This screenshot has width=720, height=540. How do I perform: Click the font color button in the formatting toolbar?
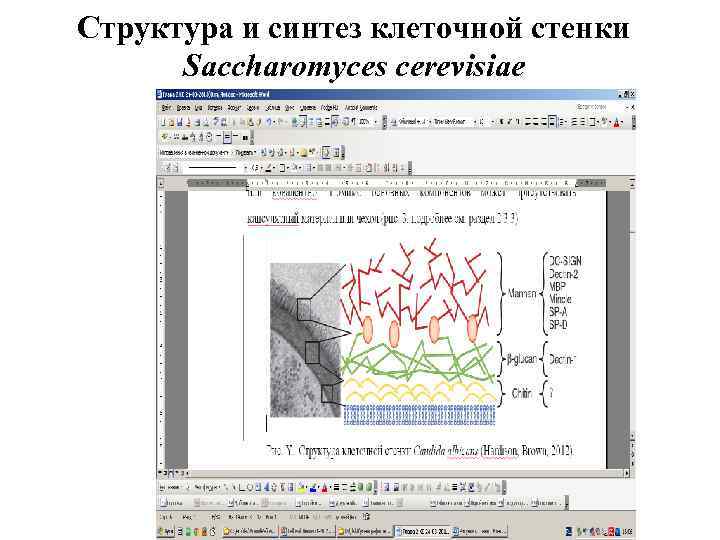[x=617, y=122]
